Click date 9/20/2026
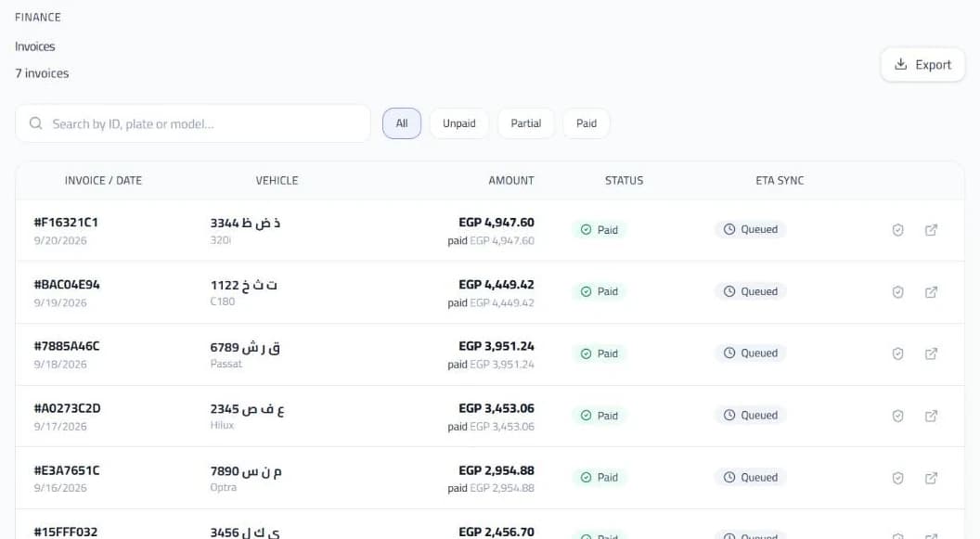Screen dimensions: 980x539 pyautogui.click(x=60, y=240)
